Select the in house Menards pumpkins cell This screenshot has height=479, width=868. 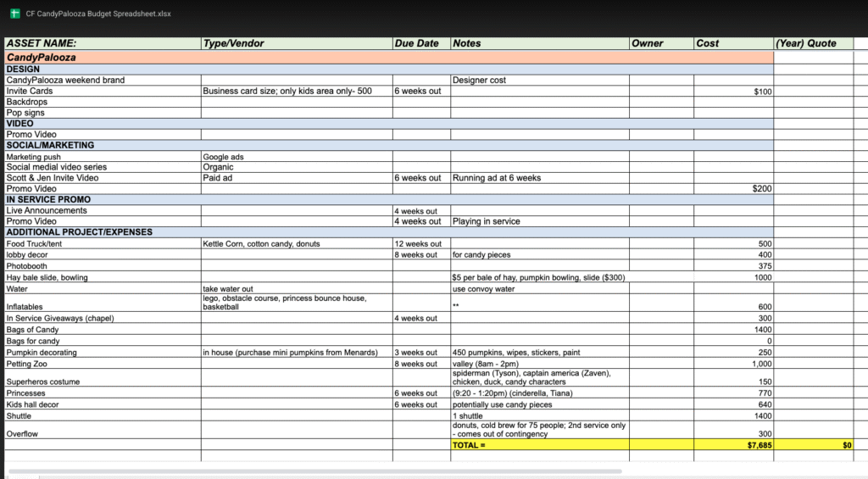(x=297, y=352)
